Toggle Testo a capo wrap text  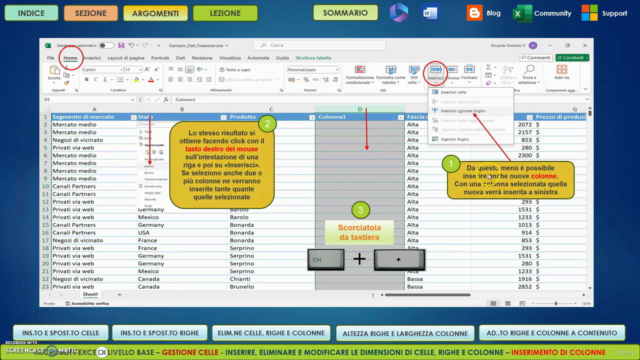[235, 70]
